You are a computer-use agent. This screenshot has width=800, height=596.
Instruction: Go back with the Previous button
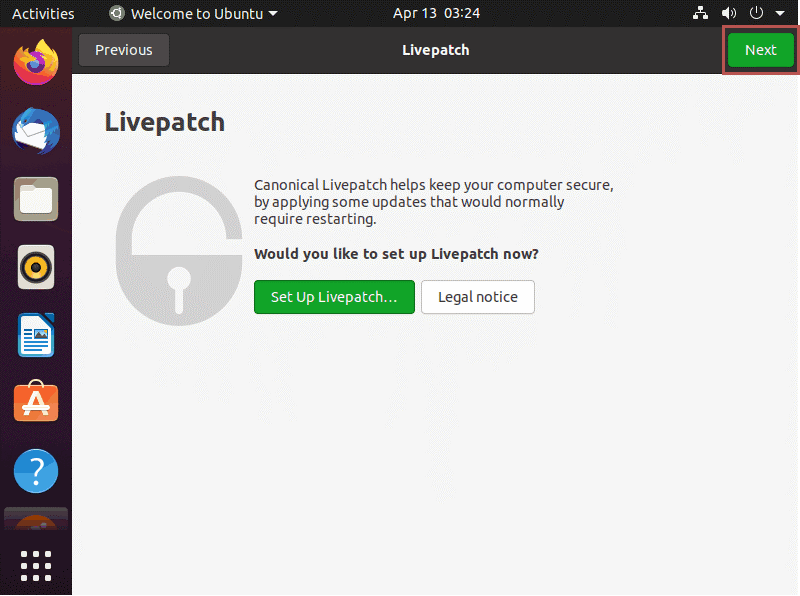click(x=124, y=50)
